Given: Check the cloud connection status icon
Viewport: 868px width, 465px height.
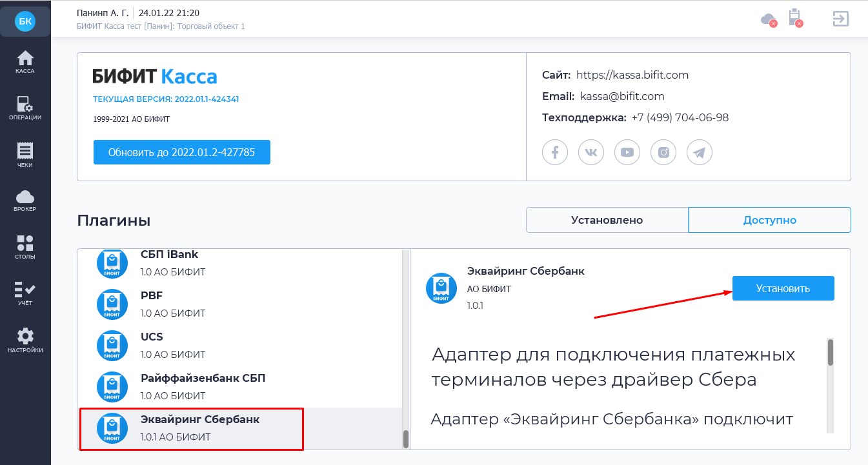Looking at the screenshot, I should pyautogui.click(x=769, y=19).
